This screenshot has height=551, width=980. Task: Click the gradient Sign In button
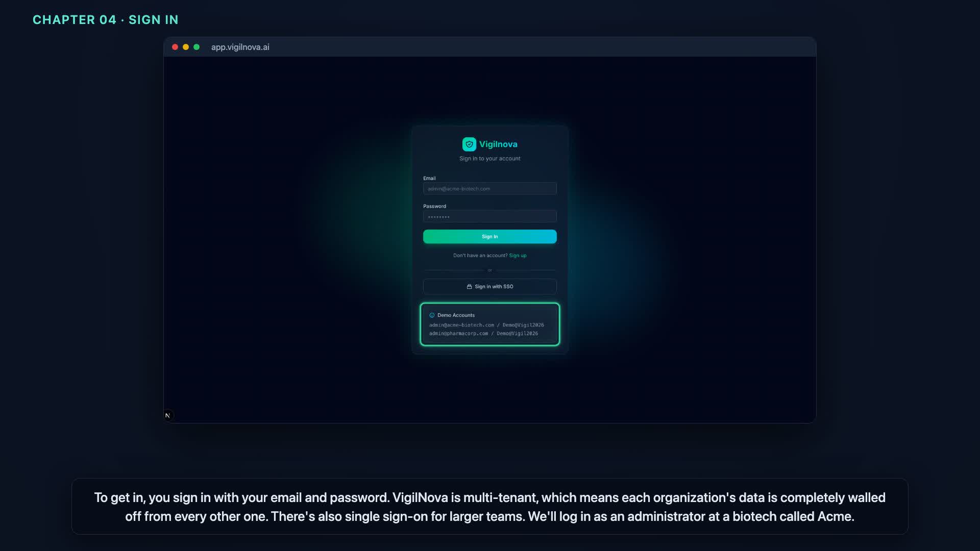pos(489,237)
